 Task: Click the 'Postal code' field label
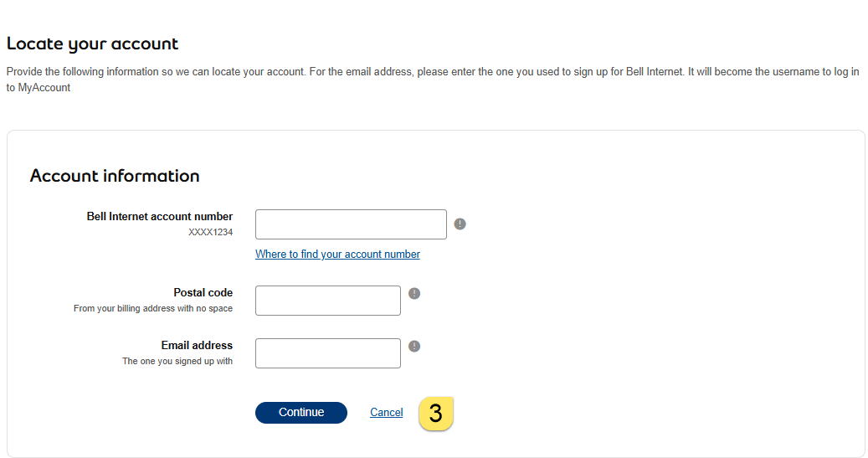pyautogui.click(x=203, y=292)
